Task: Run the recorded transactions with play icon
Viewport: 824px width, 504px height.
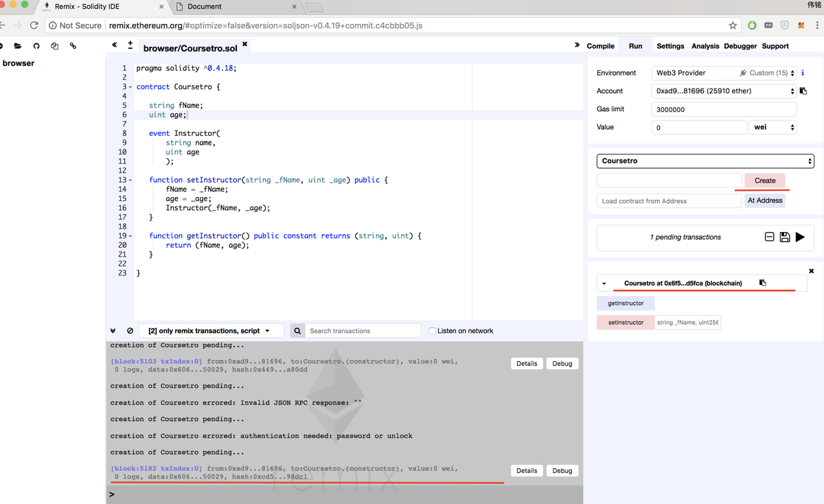Action: tap(800, 237)
